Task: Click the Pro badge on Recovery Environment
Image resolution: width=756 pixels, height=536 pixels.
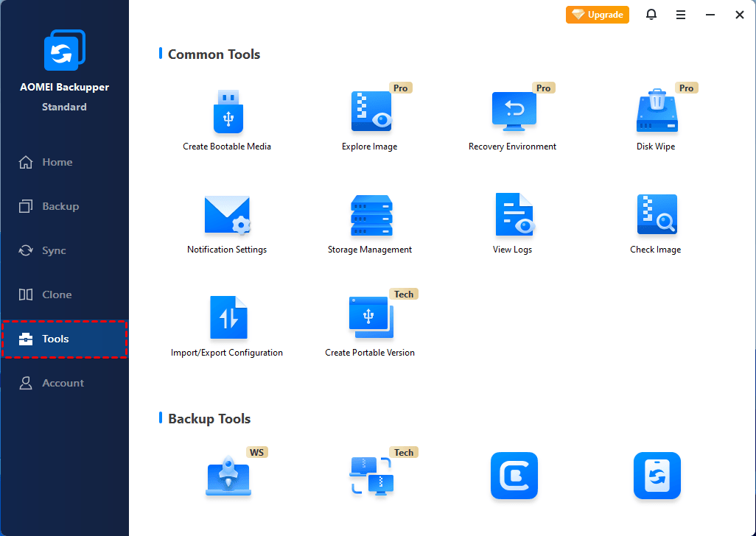Action: tap(543, 88)
